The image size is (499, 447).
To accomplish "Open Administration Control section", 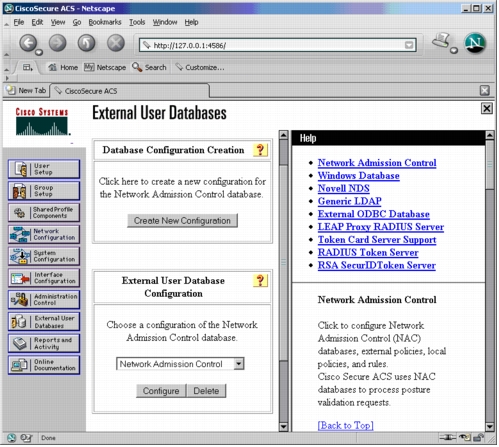I will pyautogui.click(x=44, y=300).
